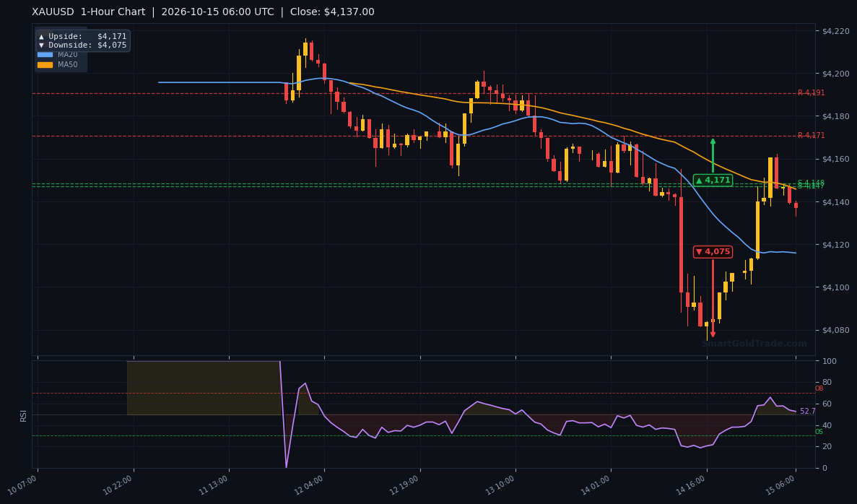Click the 13 10:00 time axis label
The height and width of the screenshot is (504, 857).
(x=500, y=485)
